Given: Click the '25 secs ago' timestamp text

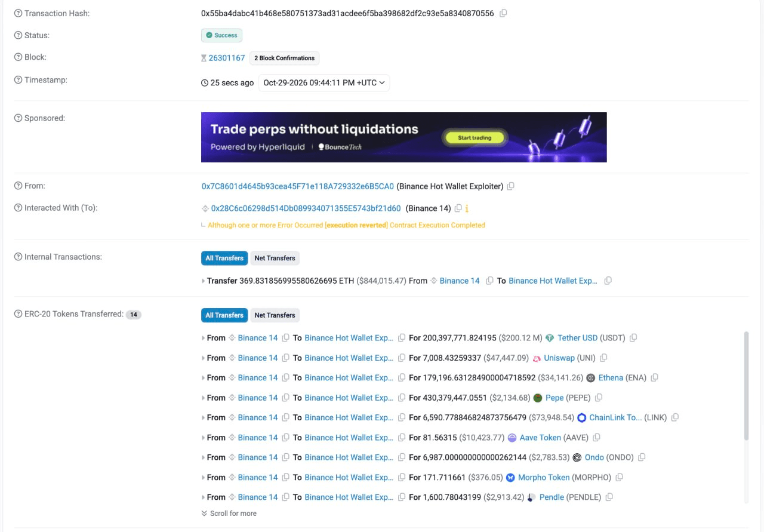Looking at the screenshot, I should pyautogui.click(x=232, y=83).
